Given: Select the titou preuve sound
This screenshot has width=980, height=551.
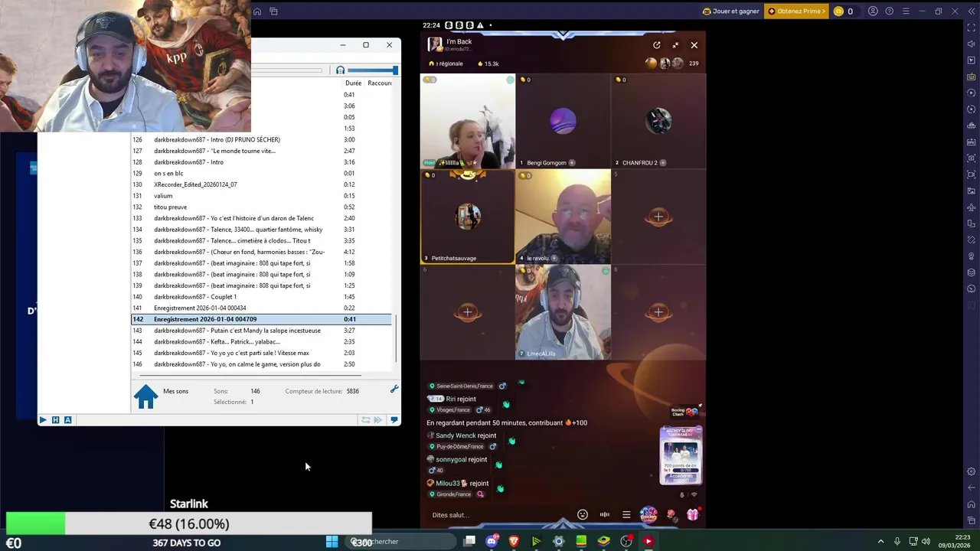Looking at the screenshot, I should click(262, 207).
